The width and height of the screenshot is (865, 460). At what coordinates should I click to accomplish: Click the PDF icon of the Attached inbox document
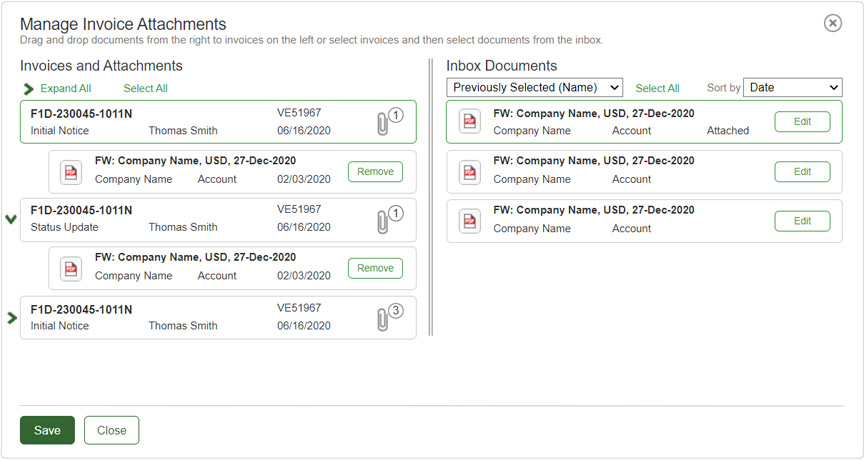[469, 122]
